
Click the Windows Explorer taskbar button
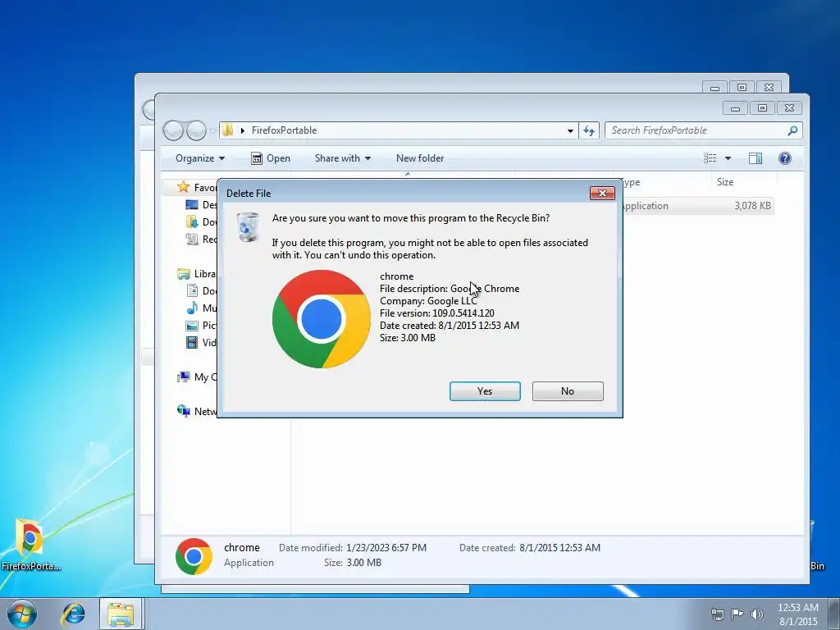tap(121, 614)
